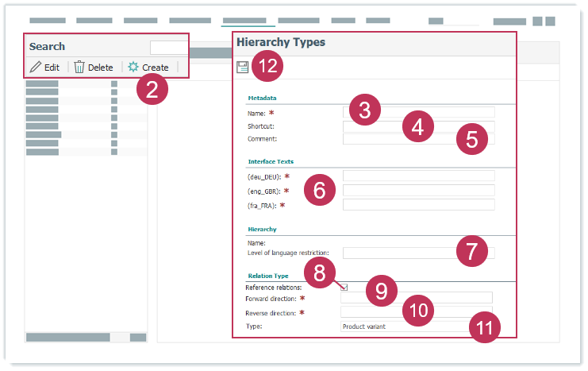
Task: Click the (eng_GBR) interface text field
Action: 418,191
